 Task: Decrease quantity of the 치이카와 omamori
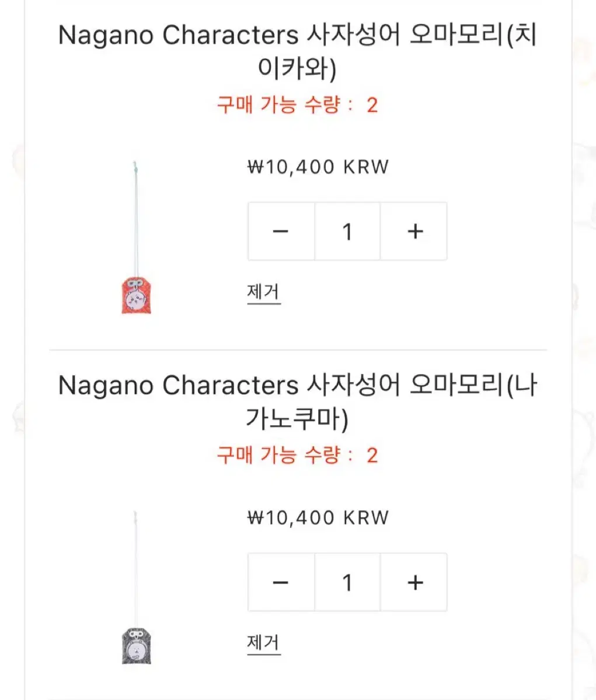(x=281, y=232)
